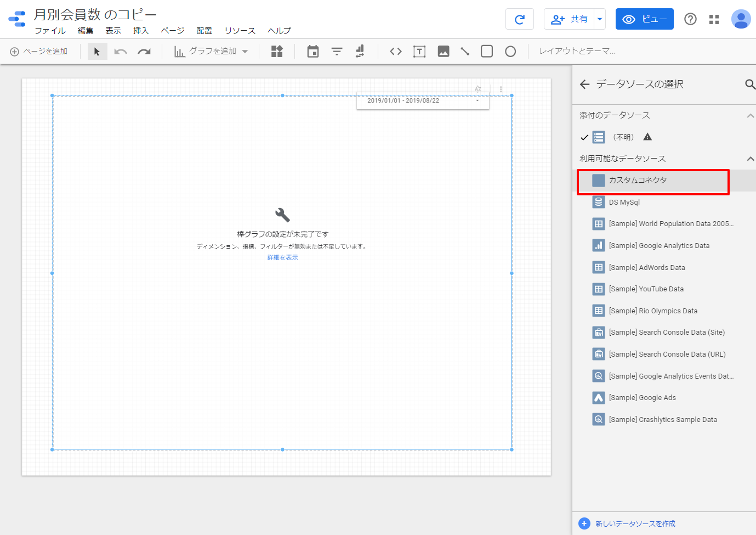Click 新しいデータソースを作成 link
This screenshot has height=535, width=756.
635,523
